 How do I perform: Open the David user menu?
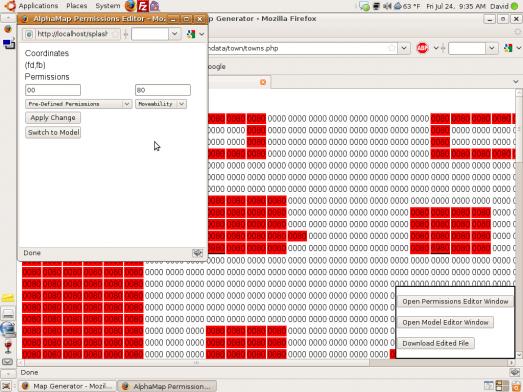pyautogui.click(x=499, y=6)
